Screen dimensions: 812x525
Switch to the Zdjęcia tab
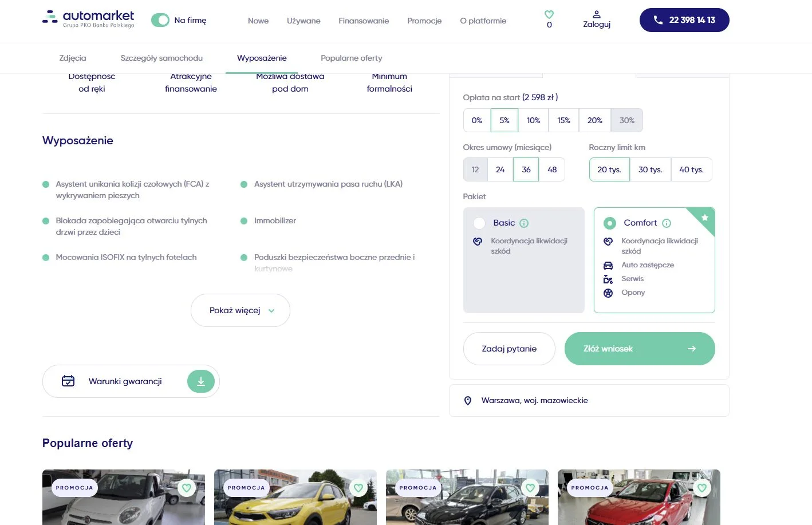pos(73,58)
